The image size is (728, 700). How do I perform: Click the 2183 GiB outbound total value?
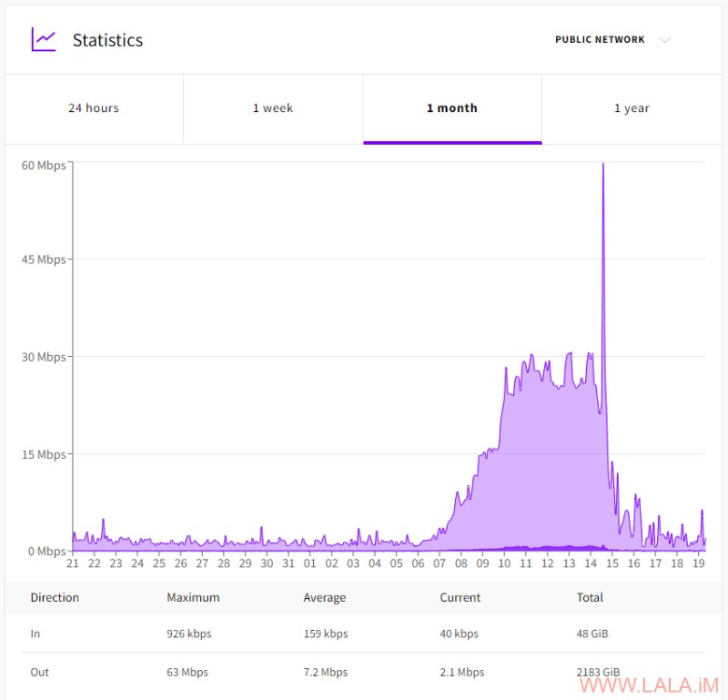pos(598,672)
